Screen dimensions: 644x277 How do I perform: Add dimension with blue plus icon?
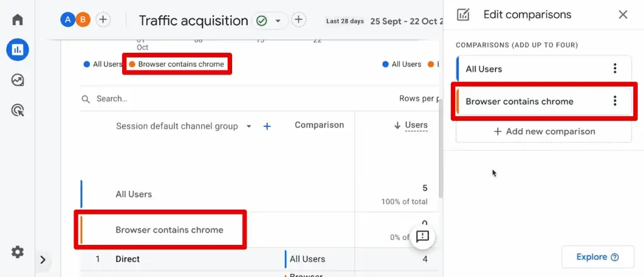(x=267, y=126)
